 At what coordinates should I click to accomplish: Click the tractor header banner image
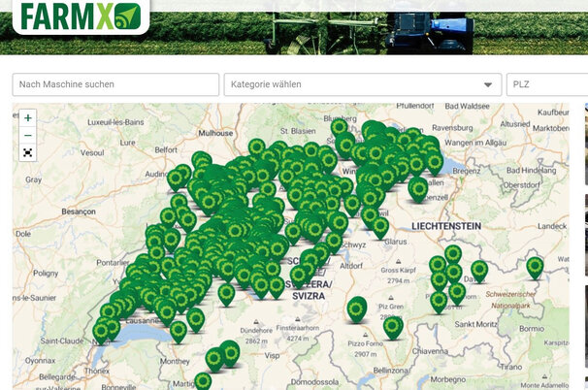pos(369,27)
